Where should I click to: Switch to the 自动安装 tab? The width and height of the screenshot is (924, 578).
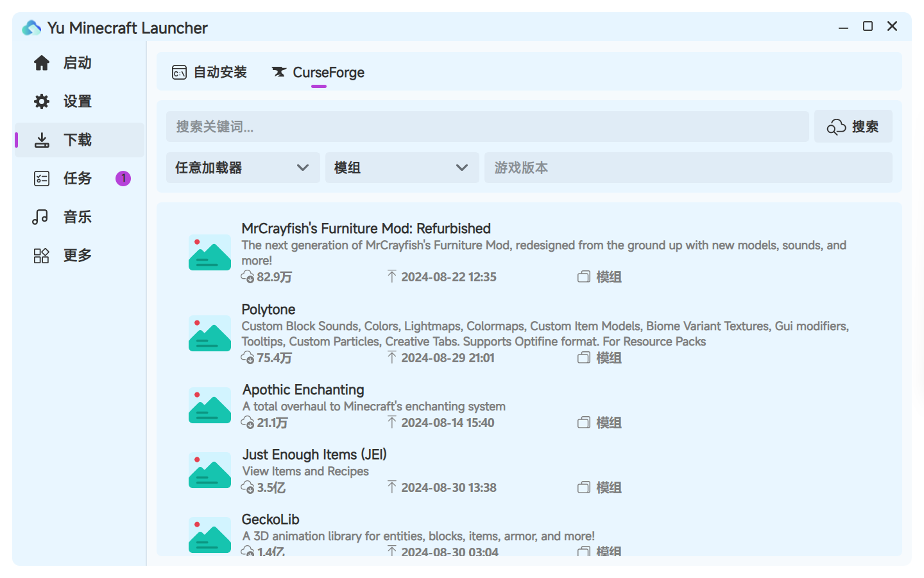point(209,72)
